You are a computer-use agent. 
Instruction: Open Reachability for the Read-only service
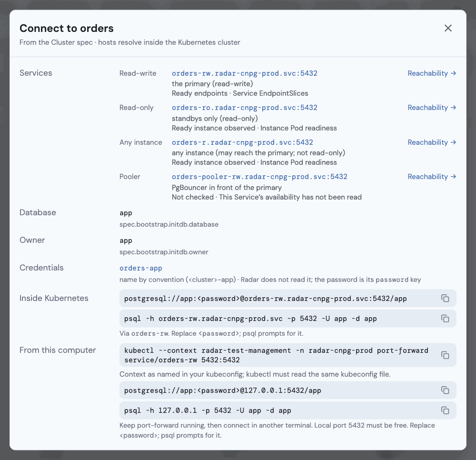(432, 108)
